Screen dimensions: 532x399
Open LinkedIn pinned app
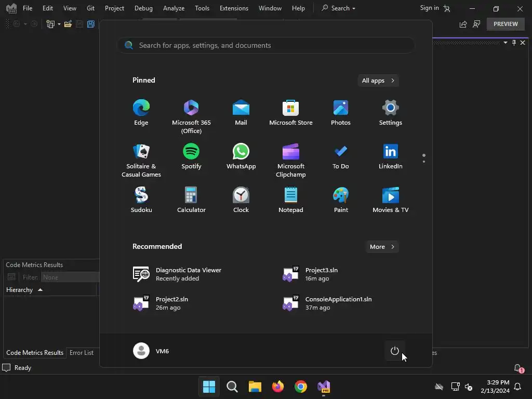click(391, 156)
